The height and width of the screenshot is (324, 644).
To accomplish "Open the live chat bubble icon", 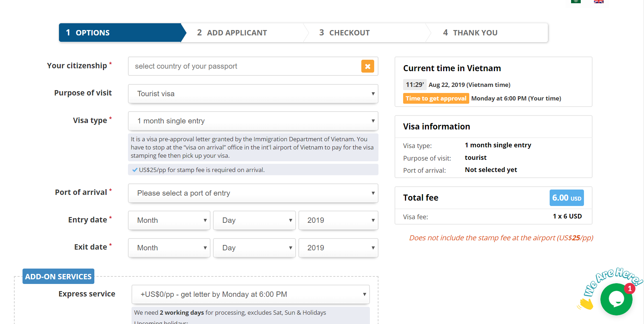I will 616,299.
